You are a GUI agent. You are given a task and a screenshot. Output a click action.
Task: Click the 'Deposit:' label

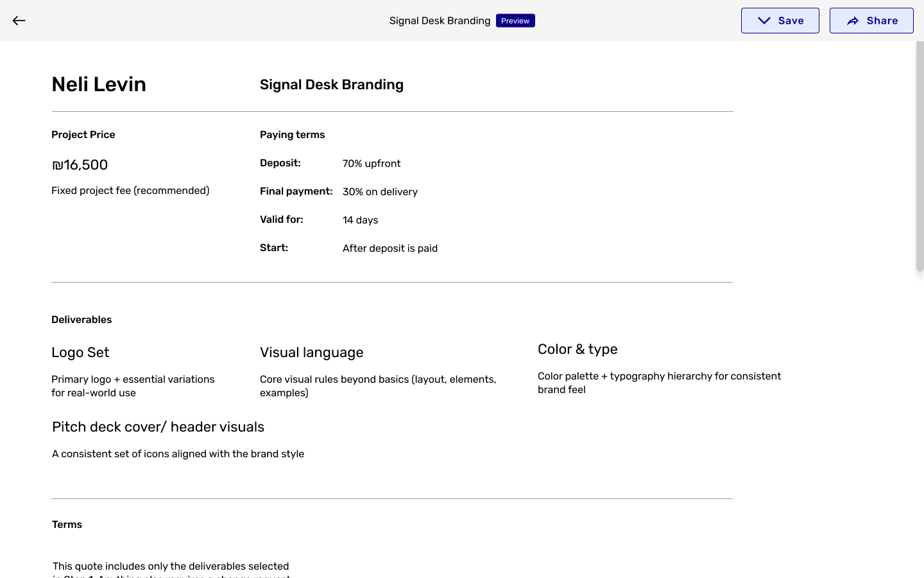tap(280, 163)
